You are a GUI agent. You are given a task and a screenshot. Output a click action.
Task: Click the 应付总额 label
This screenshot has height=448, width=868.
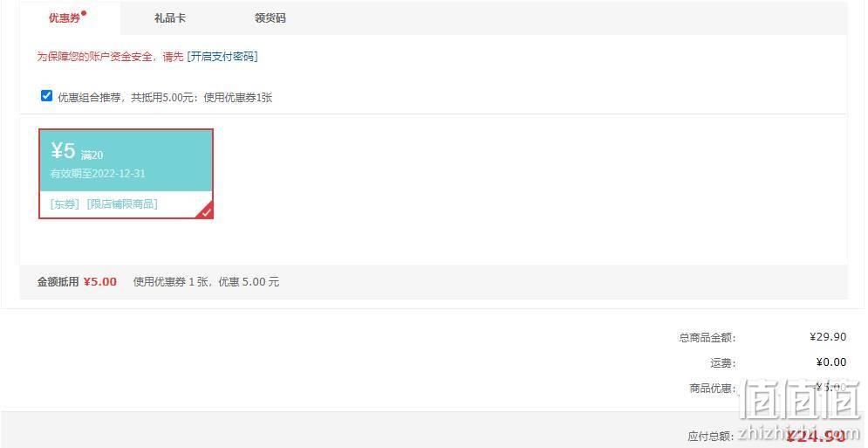(711, 437)
